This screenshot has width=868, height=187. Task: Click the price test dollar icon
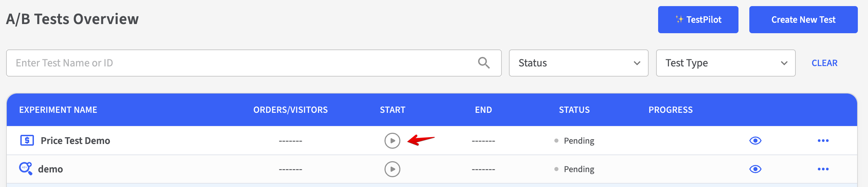pos(27,140)
